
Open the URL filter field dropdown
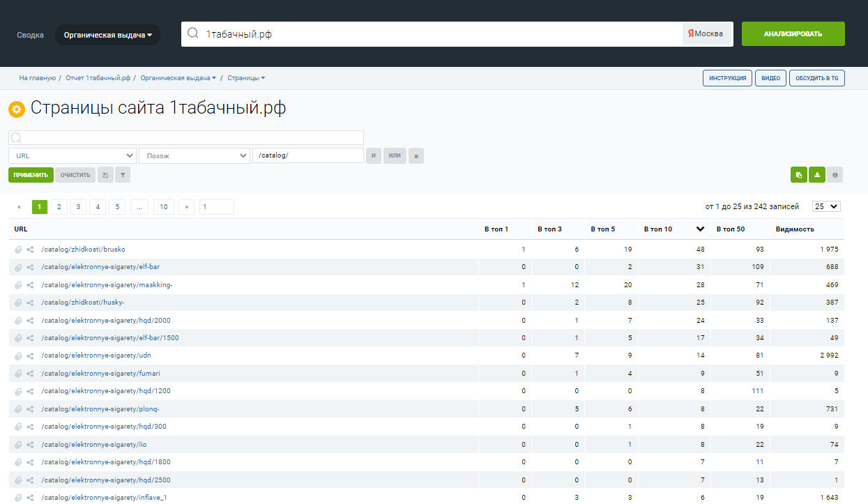tap(73, 155)
